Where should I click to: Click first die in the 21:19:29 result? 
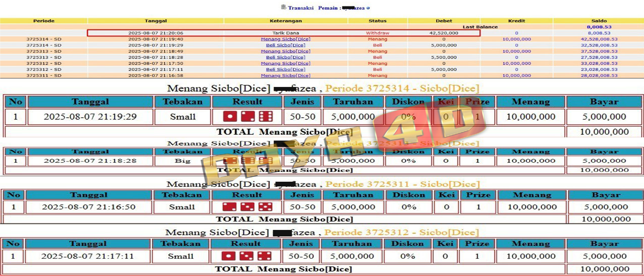[x=230, y=117]
